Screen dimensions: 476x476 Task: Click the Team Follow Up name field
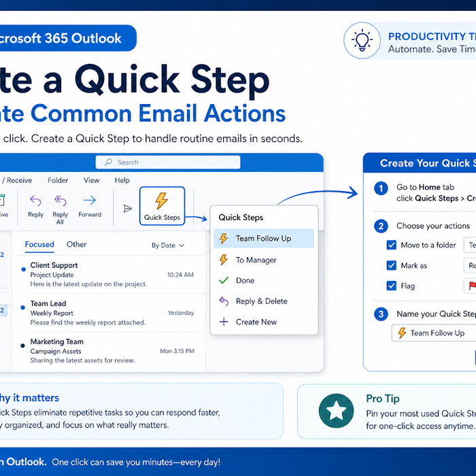point(434,333)
